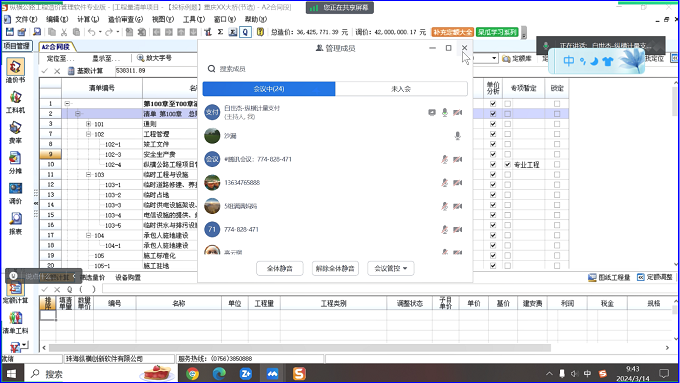Click the camera icon for 13634765888
Screen dimensions: 680x383
(458, 183)
